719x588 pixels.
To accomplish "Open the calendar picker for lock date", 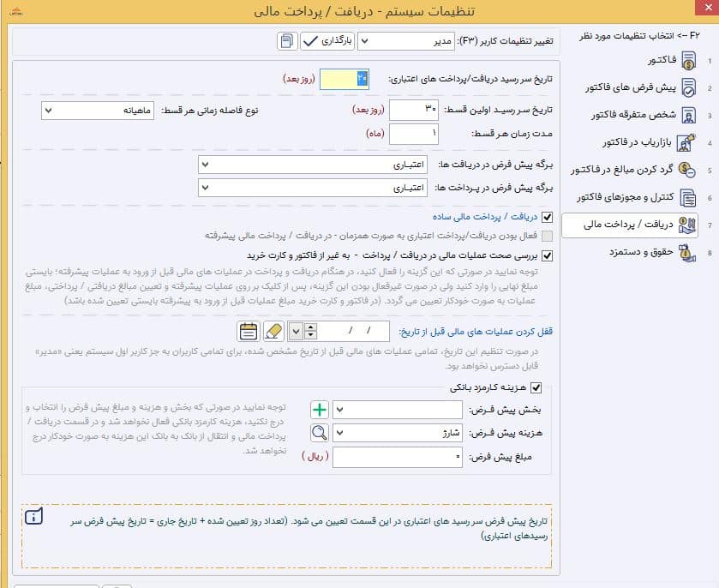I will click(249, 331).
